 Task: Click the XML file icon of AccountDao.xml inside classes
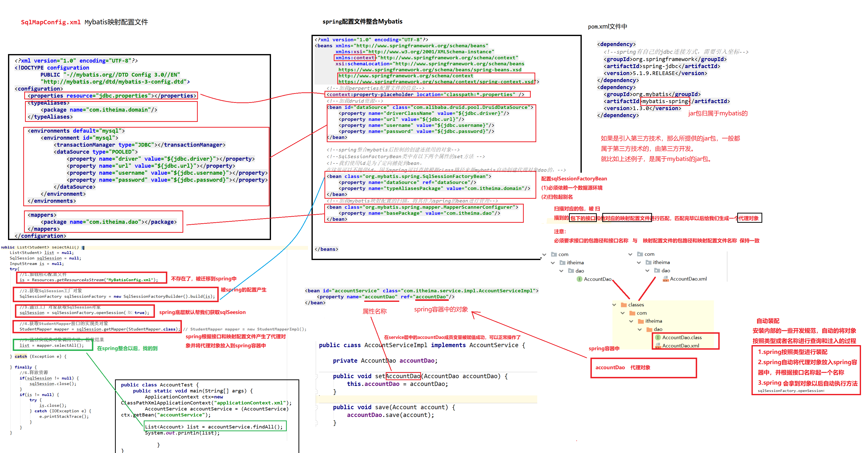657,346
